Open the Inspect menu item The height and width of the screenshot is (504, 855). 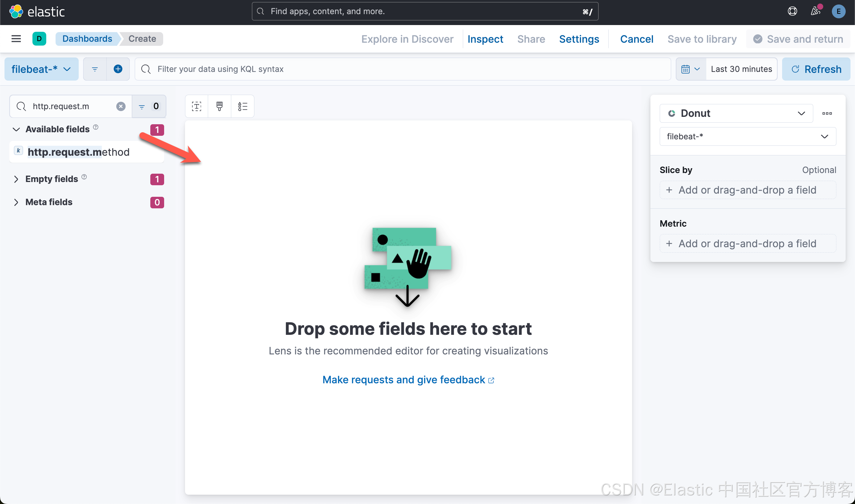485,39
